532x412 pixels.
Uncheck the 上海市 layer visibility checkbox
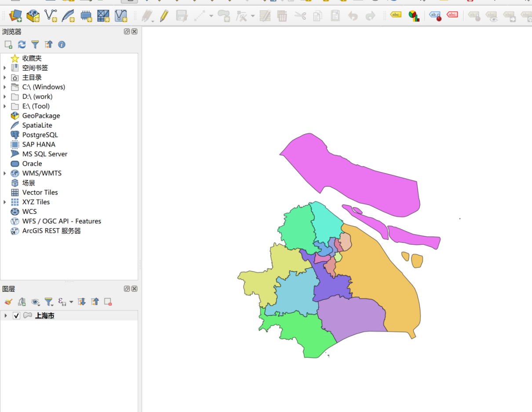point(17,315)
